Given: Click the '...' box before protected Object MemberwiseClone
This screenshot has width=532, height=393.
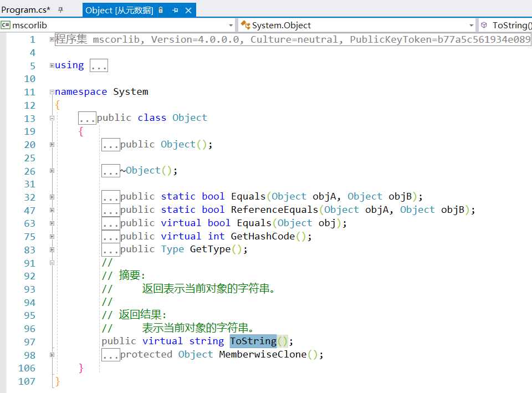Looking at the screenshot, I should click(111, 355).
